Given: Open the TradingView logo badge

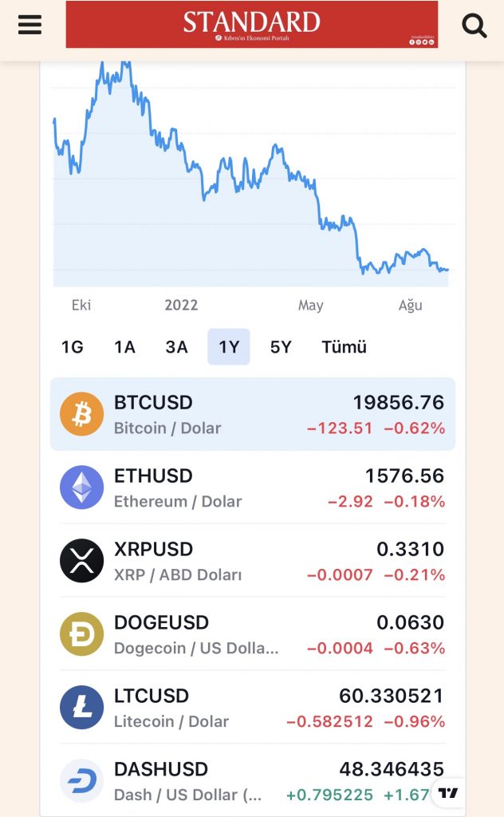Looking at the screenshot, I should click(x=449, y=793).
